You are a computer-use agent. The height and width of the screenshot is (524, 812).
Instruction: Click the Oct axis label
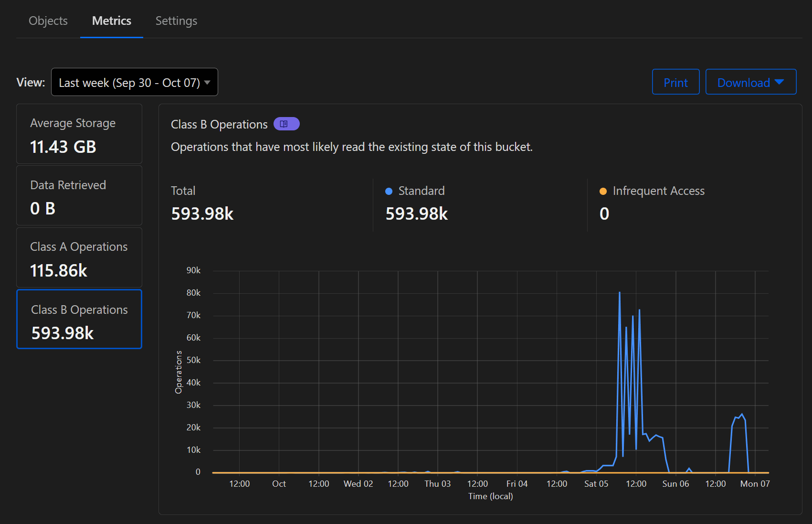click(279, 484)
